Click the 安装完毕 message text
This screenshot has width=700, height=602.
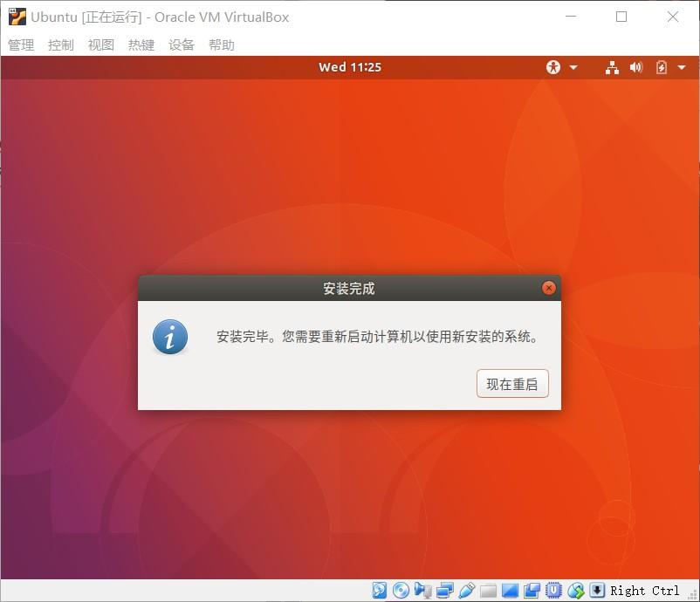378,337
